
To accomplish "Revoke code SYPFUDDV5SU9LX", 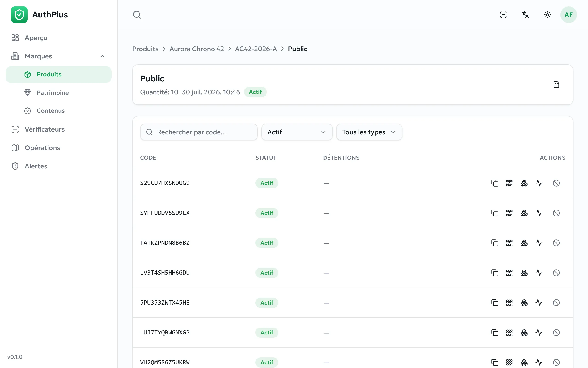I will pyautogui.click(x=556, y=213).
